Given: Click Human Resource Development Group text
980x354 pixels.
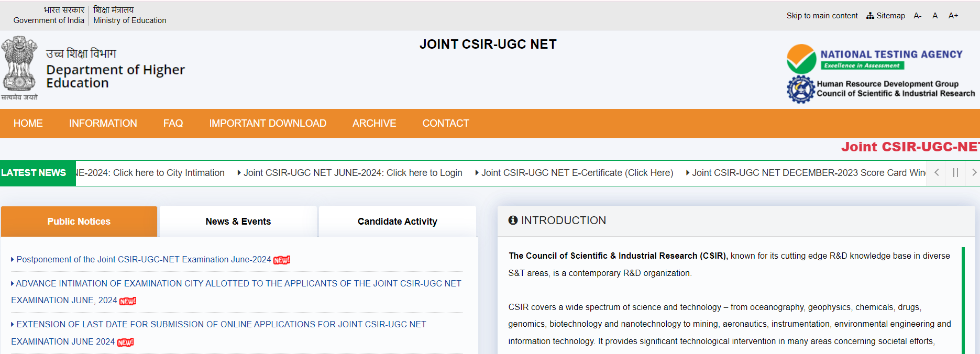Looking at the screenshot, I should (888, 84).
